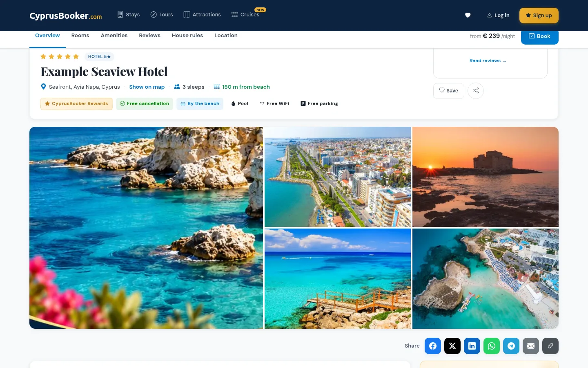Open the wooden deck seaside photo
The height and width of the screenshot is (368, 588).
338,278
